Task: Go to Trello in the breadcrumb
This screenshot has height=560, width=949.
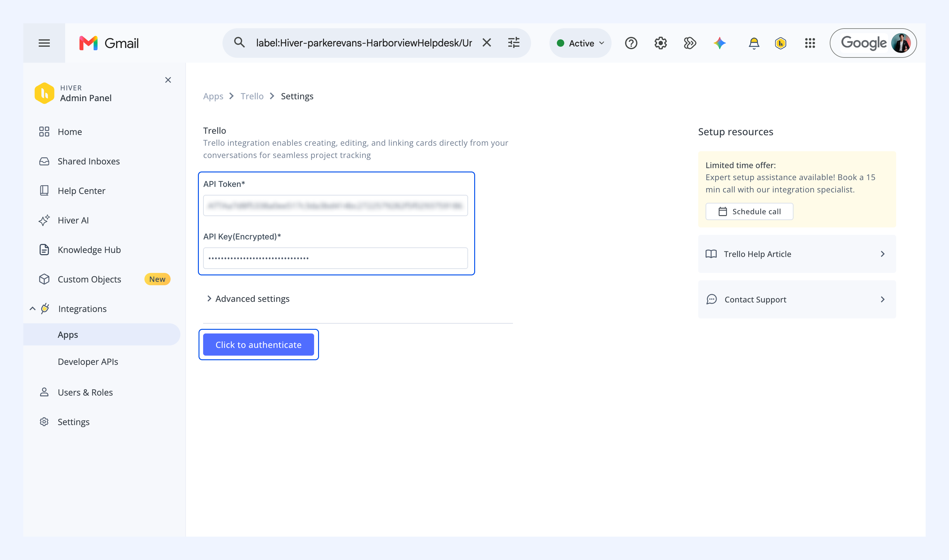Action: point(252,96)
